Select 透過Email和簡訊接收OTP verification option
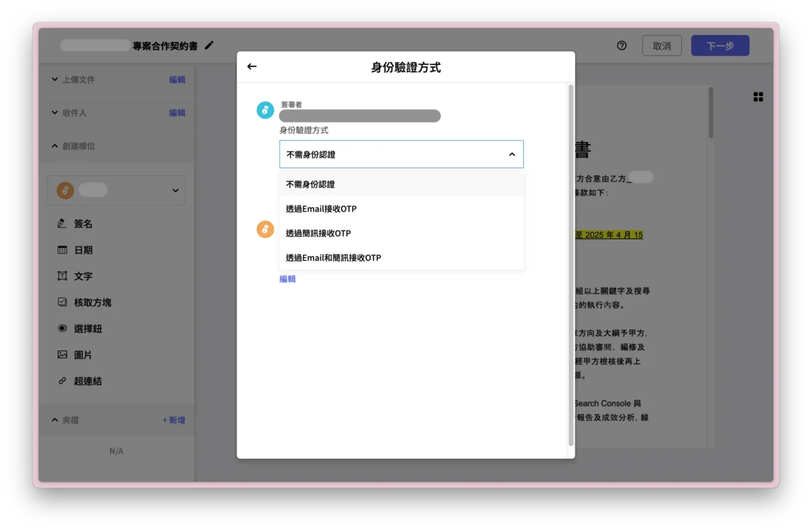Viewport: 812px width, 531px height. pyautogui.click(x=333, y=257)
